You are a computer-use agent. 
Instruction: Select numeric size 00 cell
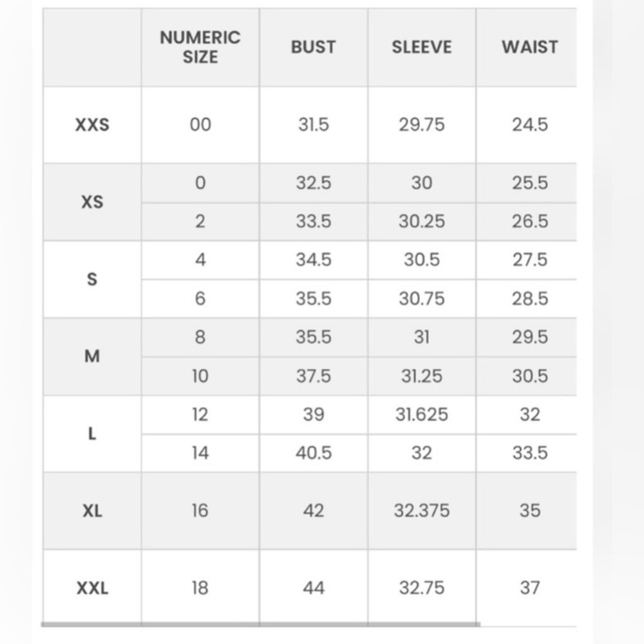tap(200, 124)
